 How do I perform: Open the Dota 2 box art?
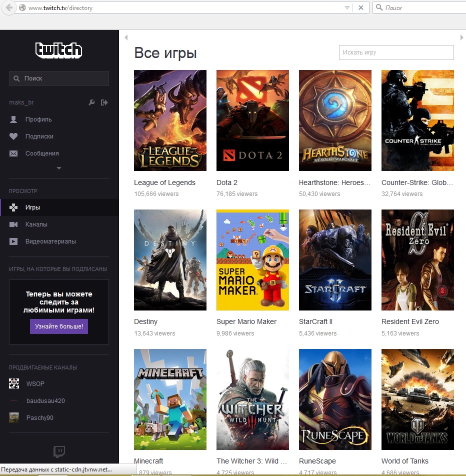point(252,120)
